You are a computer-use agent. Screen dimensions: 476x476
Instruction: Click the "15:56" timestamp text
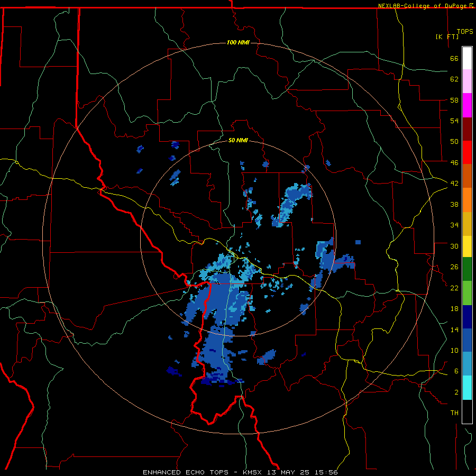coord(325,472)
